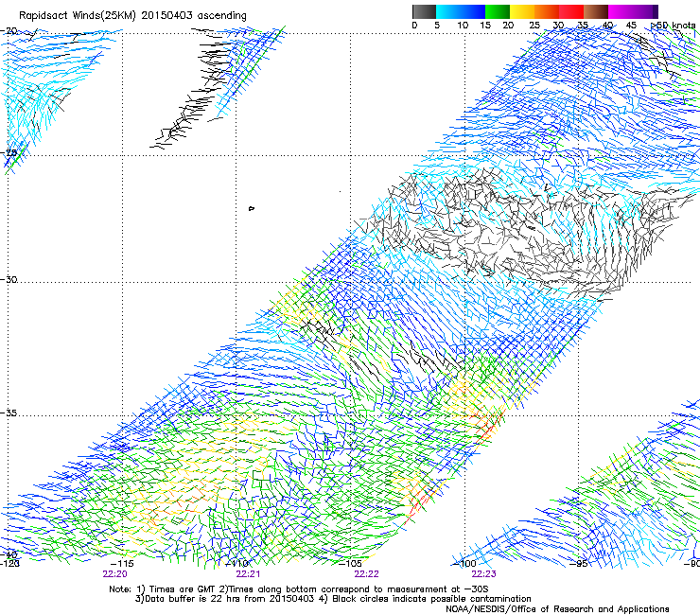Click the legend value label 25
Viewport: 700px width, 615px height.
coord(534,26)
